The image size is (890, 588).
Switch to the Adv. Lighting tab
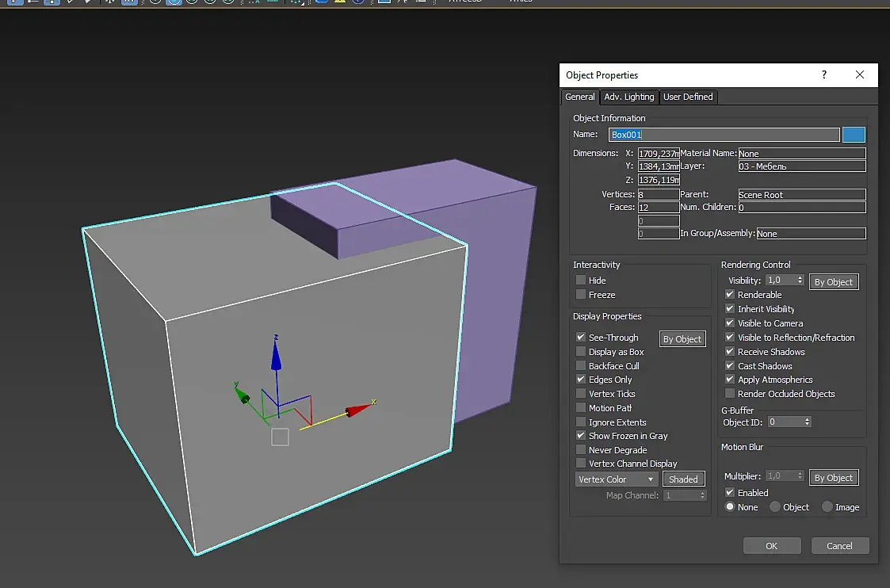(x=628, y=97)
